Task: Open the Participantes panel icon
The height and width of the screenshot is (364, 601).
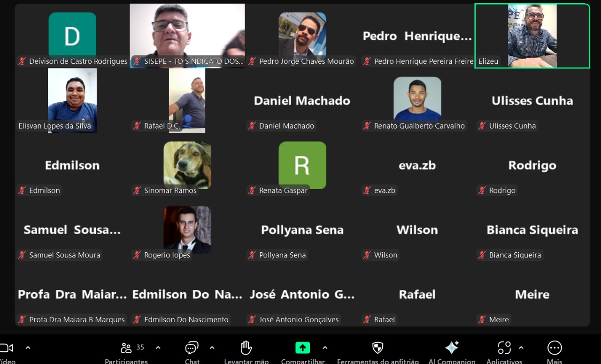Action: point(126,348)
